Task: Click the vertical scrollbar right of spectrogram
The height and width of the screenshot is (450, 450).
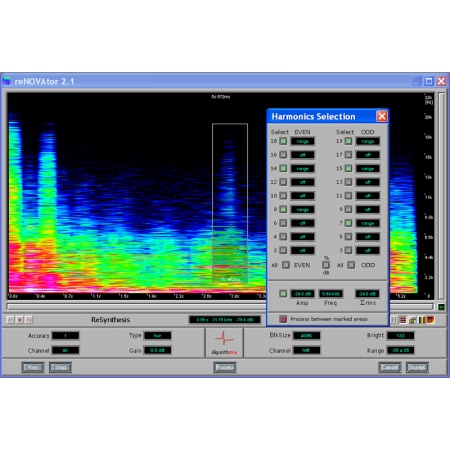Action: pyautogui.click(x=441, y=197)
